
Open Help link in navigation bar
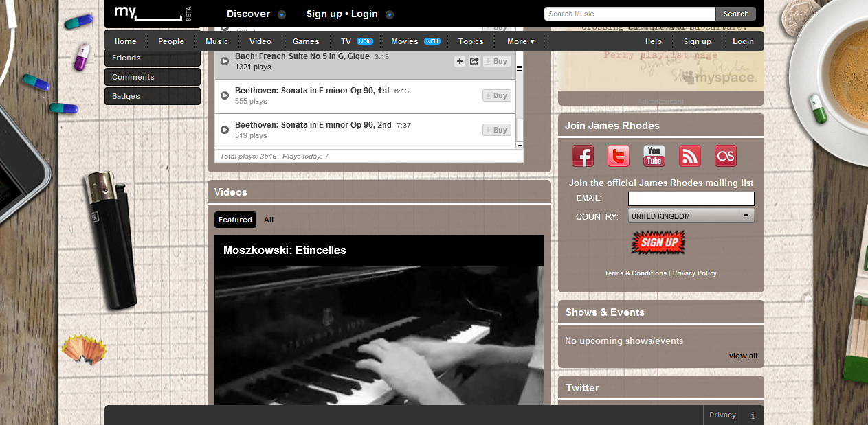pyautogui.click(x=654, y=41)
